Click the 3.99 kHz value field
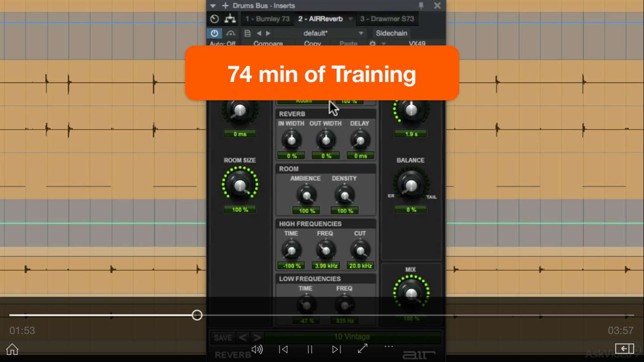The height and width of the screenshot is (362, 644). 326,266
